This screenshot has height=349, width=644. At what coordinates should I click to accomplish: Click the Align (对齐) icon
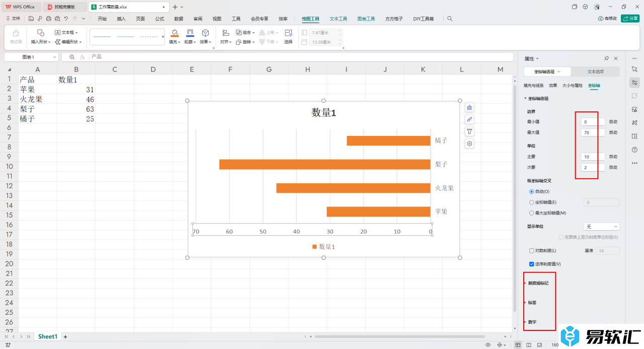coord(225,33)
